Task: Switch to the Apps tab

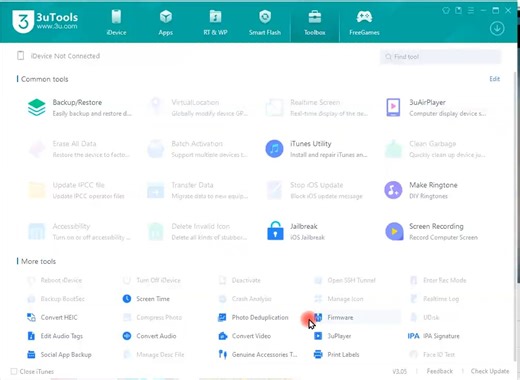Action: tap(166, 23)
